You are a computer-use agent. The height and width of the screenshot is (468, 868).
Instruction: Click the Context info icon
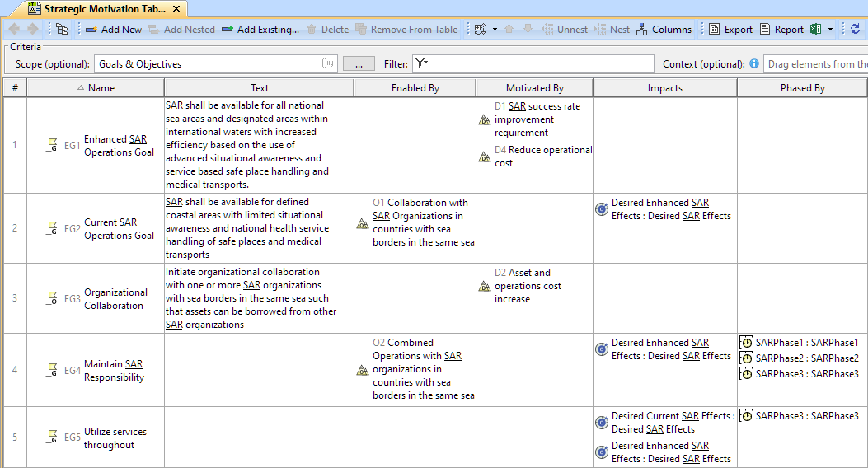tap(753, 63)
